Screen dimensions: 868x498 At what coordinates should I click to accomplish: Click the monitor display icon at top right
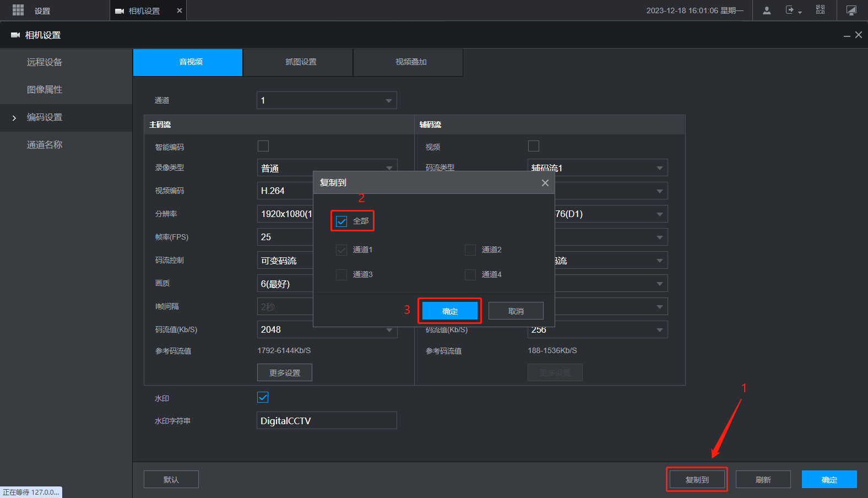point(851,10)
